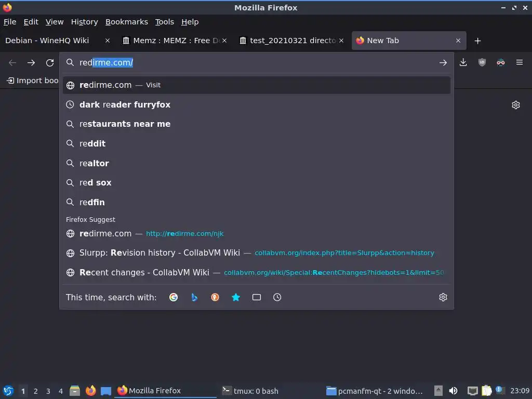The image size is (532, 399).
Task: Open the History menu
Action: 85,22
